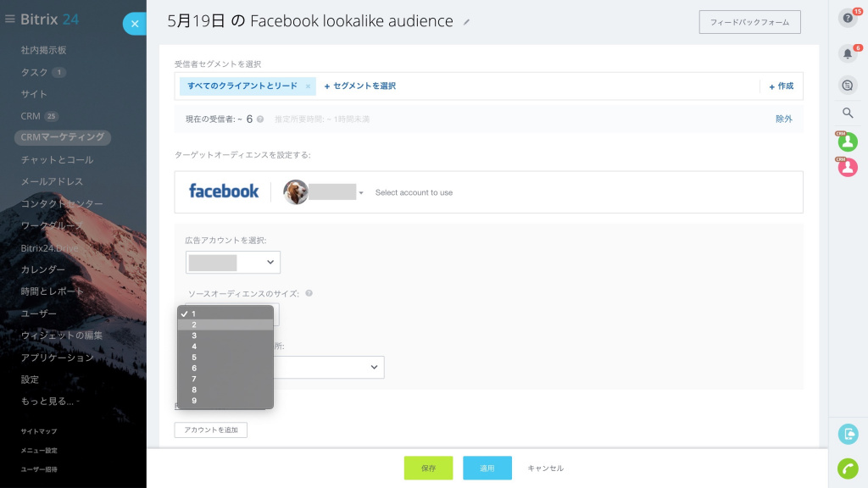868x488 pixels.
Task: Go to カレンダー in the left menu
Action: (x=43, y=269)
